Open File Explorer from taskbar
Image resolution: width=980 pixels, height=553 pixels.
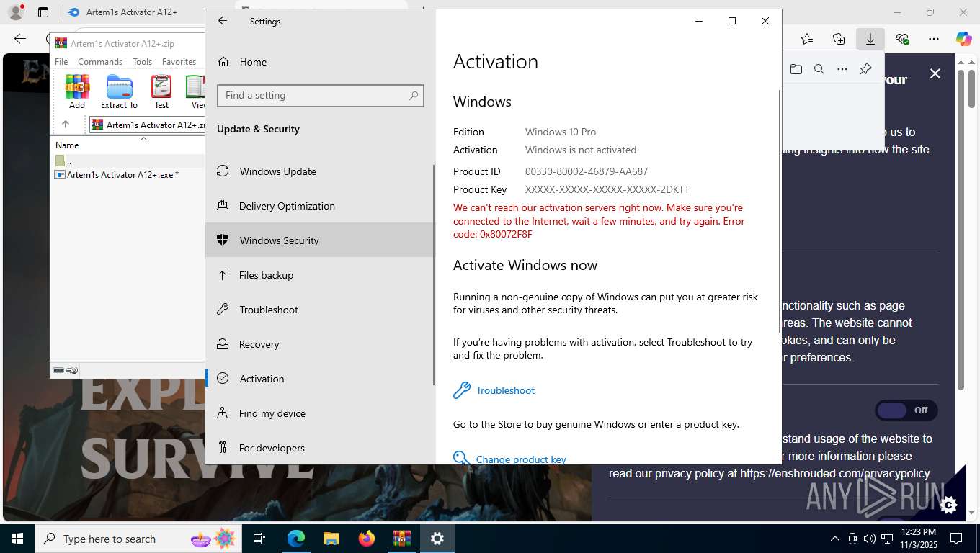pos(331,539)
